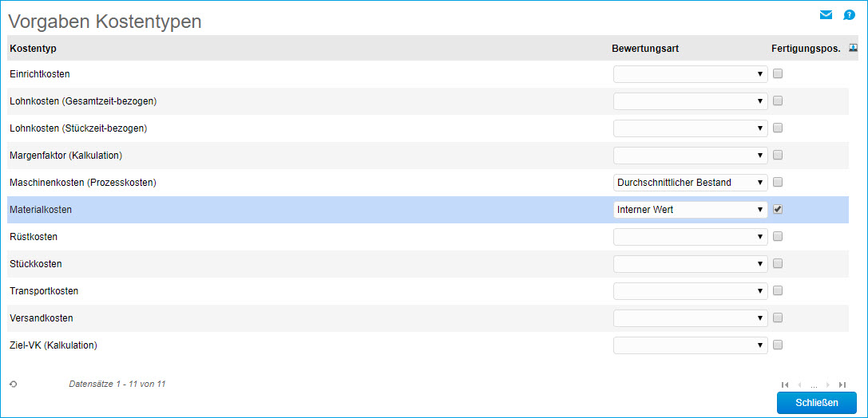Click the envelope mail icon
Image resolution: width=868 pixels, height=418 pixels.
(x=826, y=15)
